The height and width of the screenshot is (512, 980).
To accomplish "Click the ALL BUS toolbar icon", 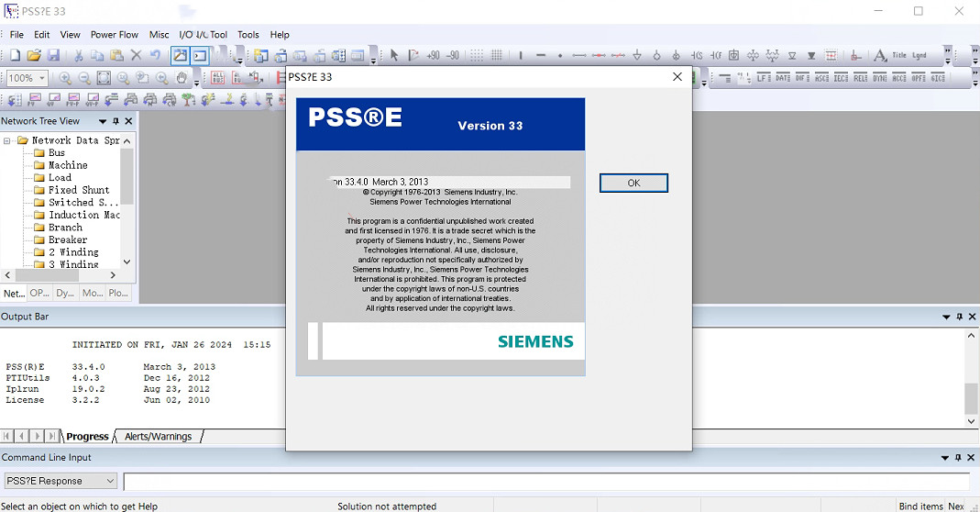I will [217, 78].
